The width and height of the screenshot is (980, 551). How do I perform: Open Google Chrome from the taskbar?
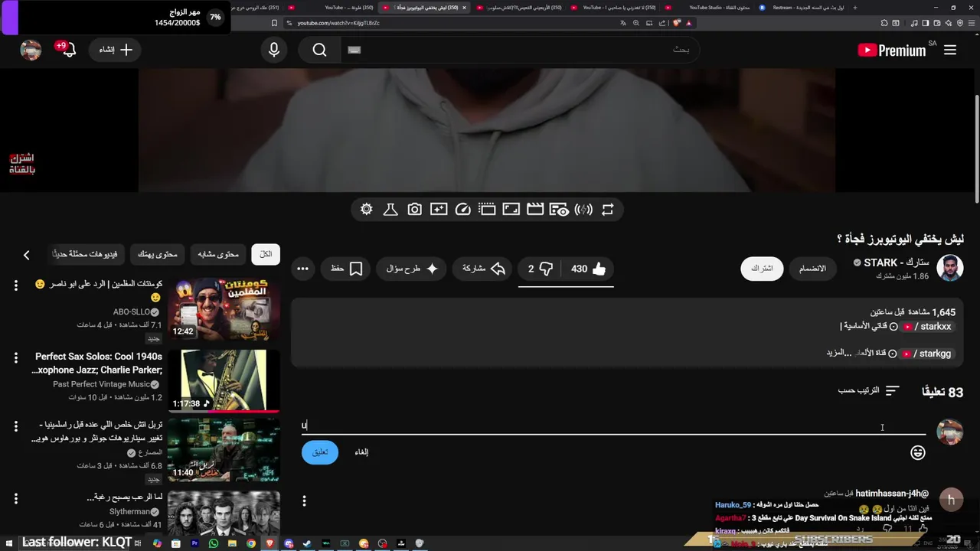(251, 543)
